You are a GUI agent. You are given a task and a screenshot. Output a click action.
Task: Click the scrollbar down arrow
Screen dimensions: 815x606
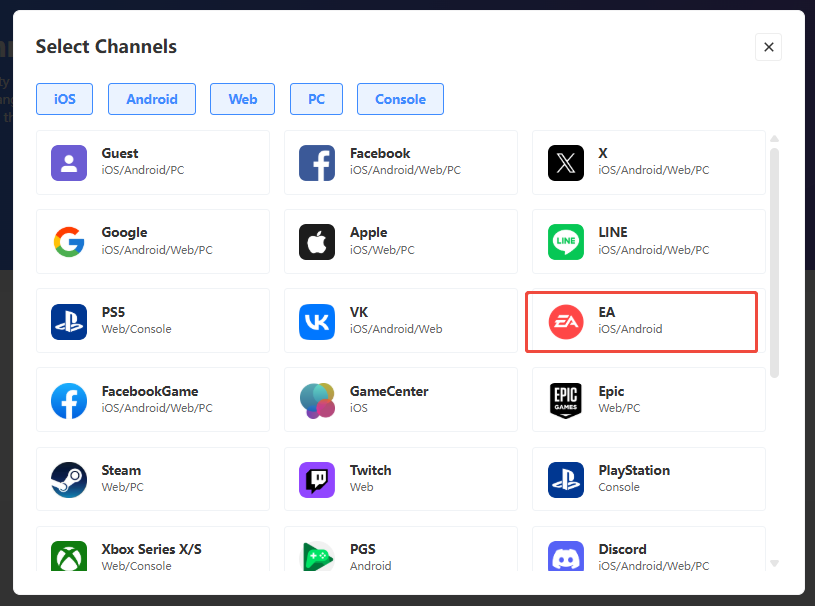point(774,563)
